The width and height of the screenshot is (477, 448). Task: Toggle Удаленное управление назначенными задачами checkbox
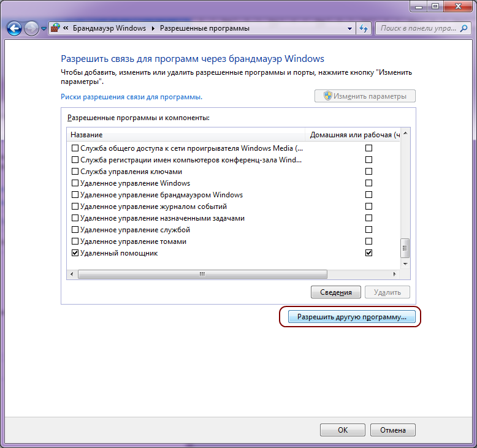[75, 218]
